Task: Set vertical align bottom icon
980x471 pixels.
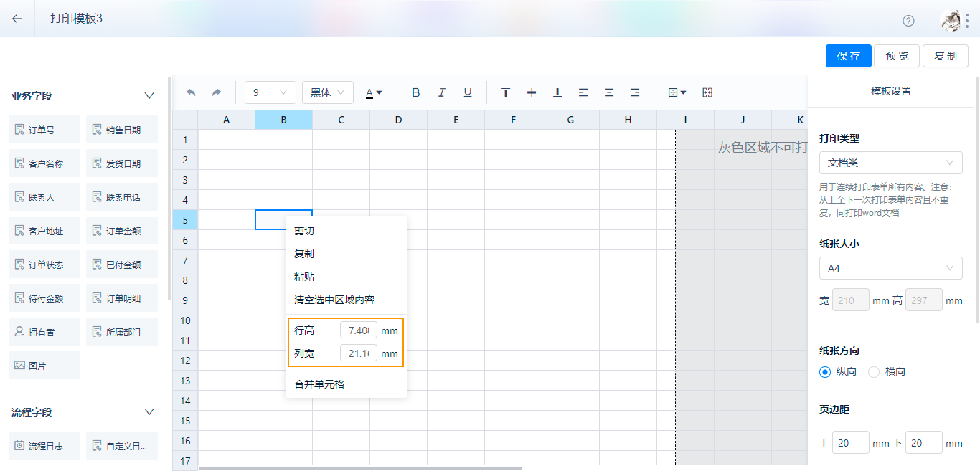Action: 557,92
